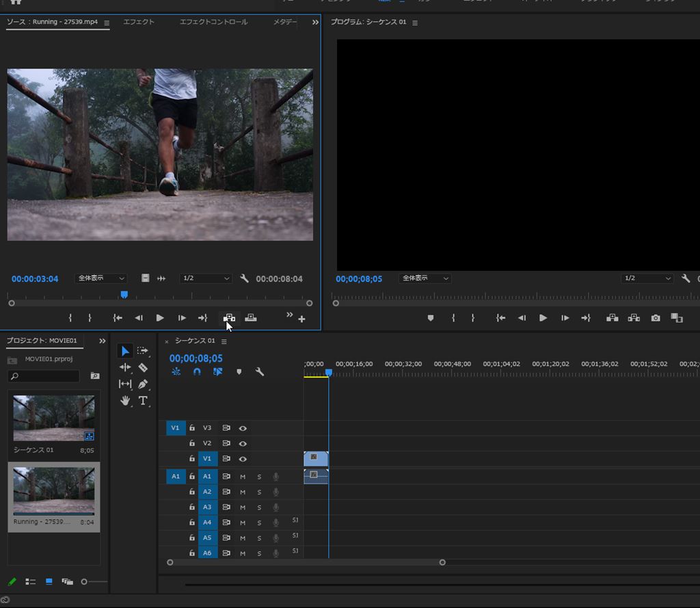The image size is (700, 608).
Task: Click the Overwrite button in Source monitor
Action: (251, 318)
